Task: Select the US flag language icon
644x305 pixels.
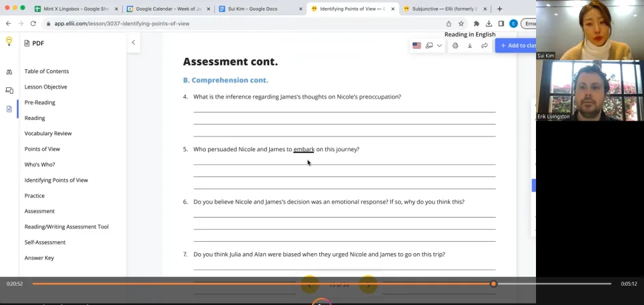Action: pos(417,45)
